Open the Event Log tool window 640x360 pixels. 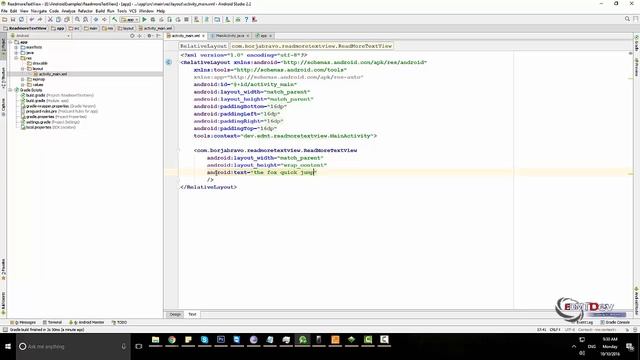coord(584,322)
